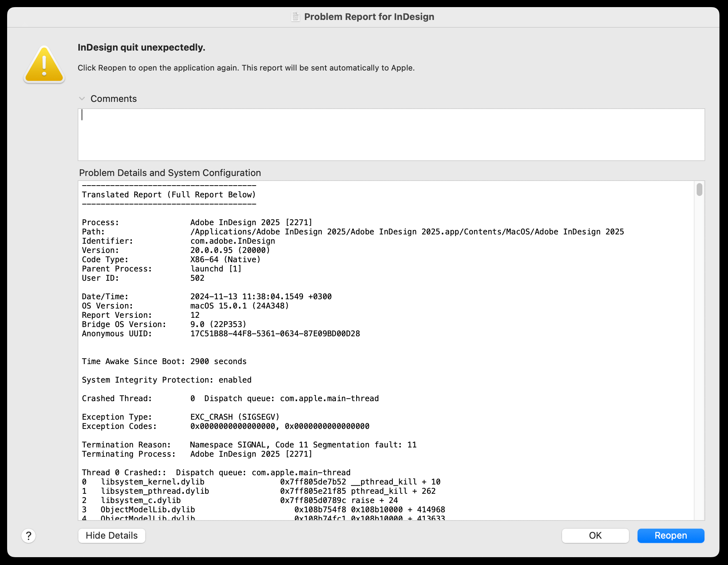Click the yellow warning triangle icon
The height and width of the screenshot is (565, 728).
click(x=43, y=64)
